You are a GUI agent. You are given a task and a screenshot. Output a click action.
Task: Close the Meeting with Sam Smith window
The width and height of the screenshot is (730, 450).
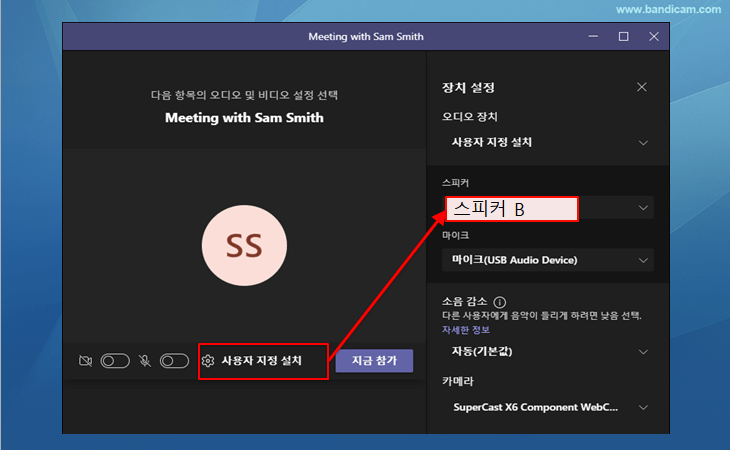pos(654,36)
